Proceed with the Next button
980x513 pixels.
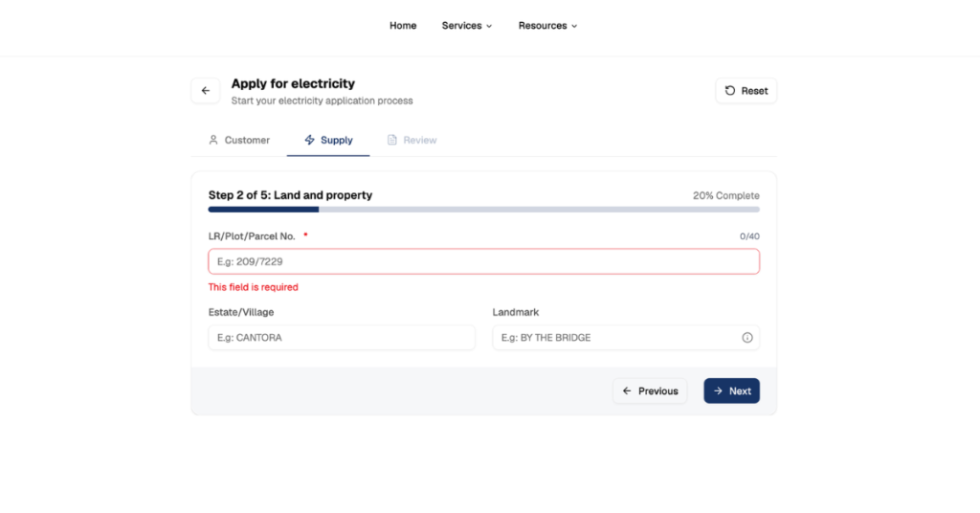732,391
